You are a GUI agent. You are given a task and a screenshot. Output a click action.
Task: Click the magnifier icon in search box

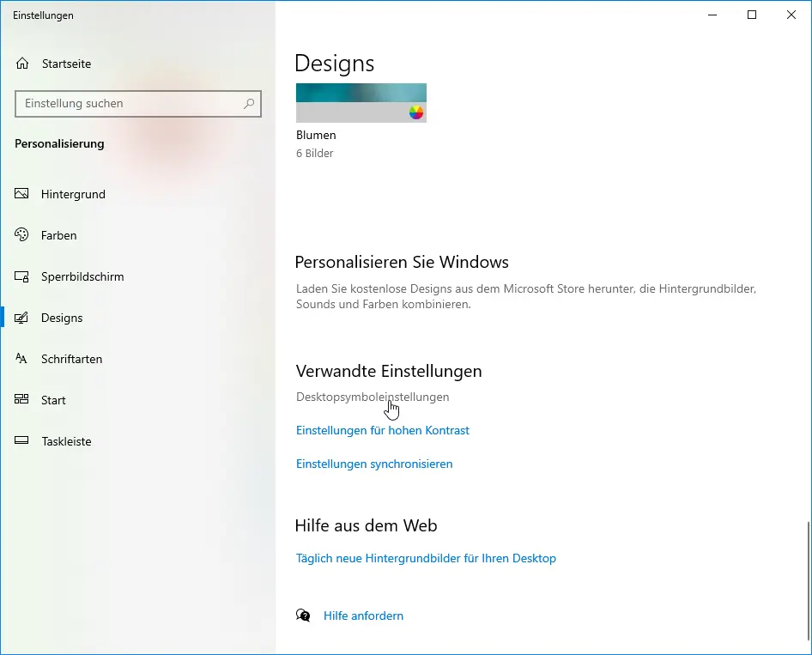coord(249,104)
